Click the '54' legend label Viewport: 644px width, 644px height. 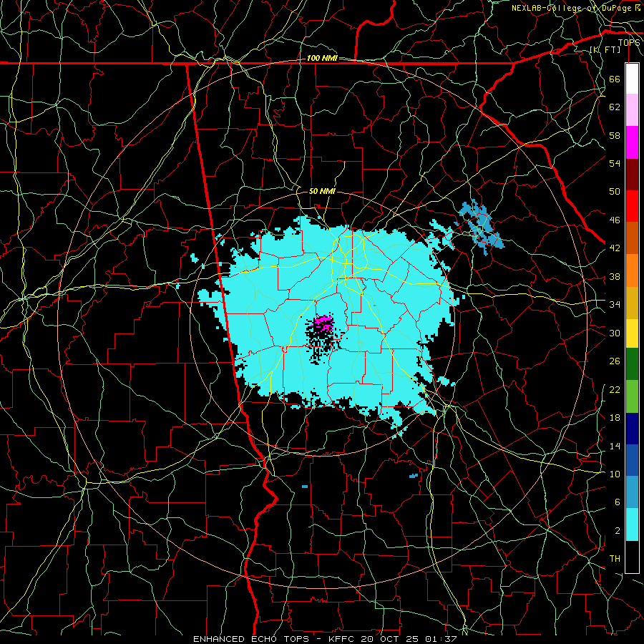pos(615,163)
